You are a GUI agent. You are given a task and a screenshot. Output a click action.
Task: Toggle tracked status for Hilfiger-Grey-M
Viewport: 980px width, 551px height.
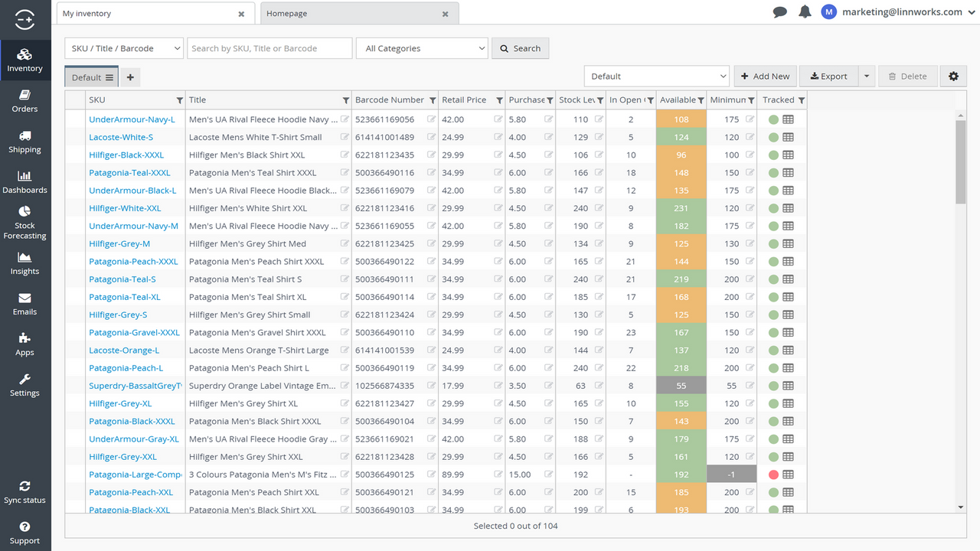coord(773,243)
